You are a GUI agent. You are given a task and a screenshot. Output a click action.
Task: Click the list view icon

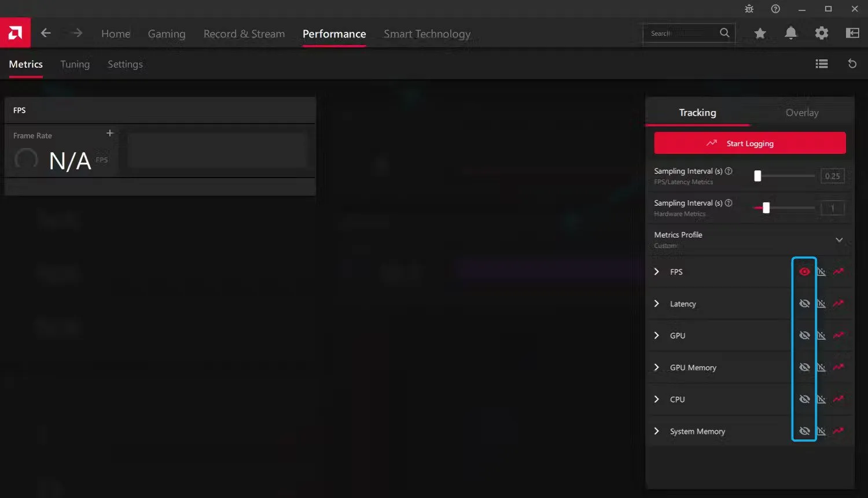tap(821, 64)
